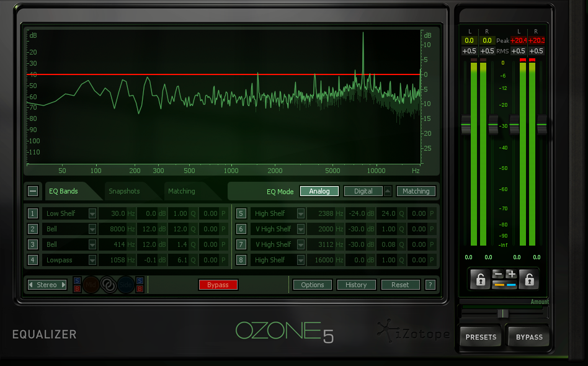
Task: Click band 3 gain field 12.0 dB
Action: pyautogui.click(x=152, y=244)
